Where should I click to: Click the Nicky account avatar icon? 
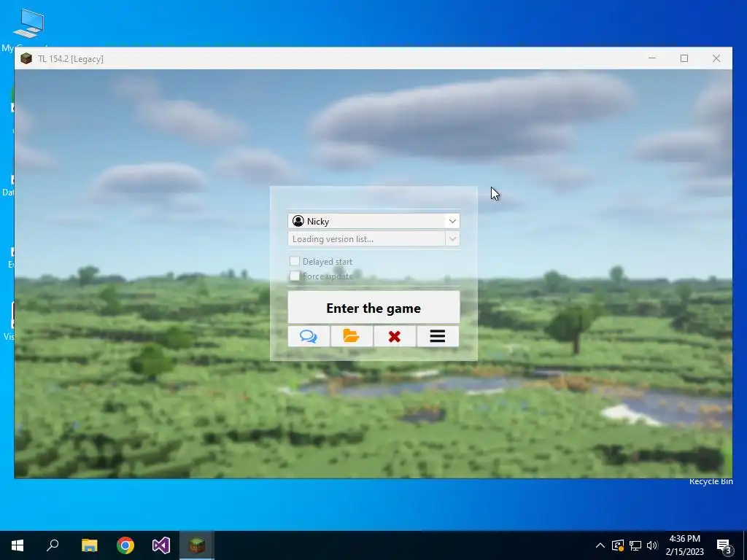point(298,221)
